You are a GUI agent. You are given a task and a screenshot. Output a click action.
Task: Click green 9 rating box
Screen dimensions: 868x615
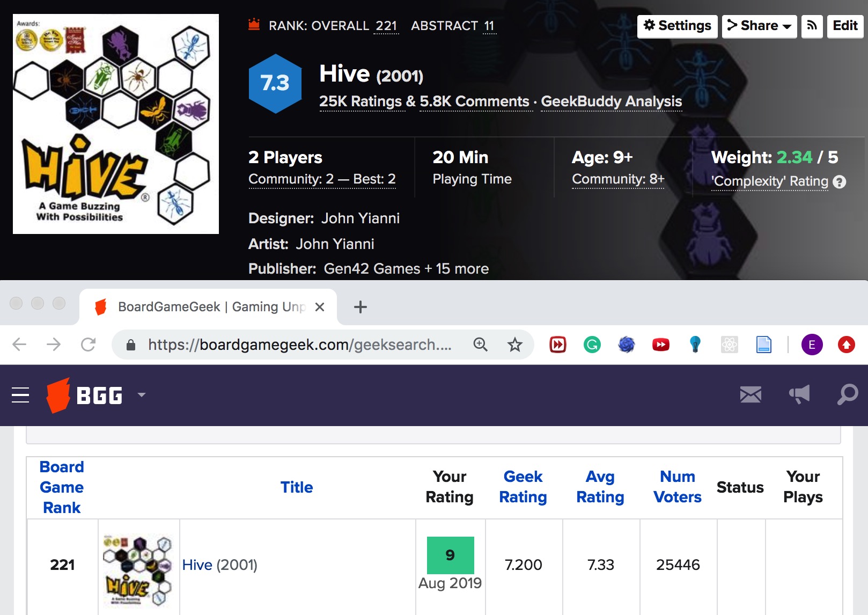point(450,555)
